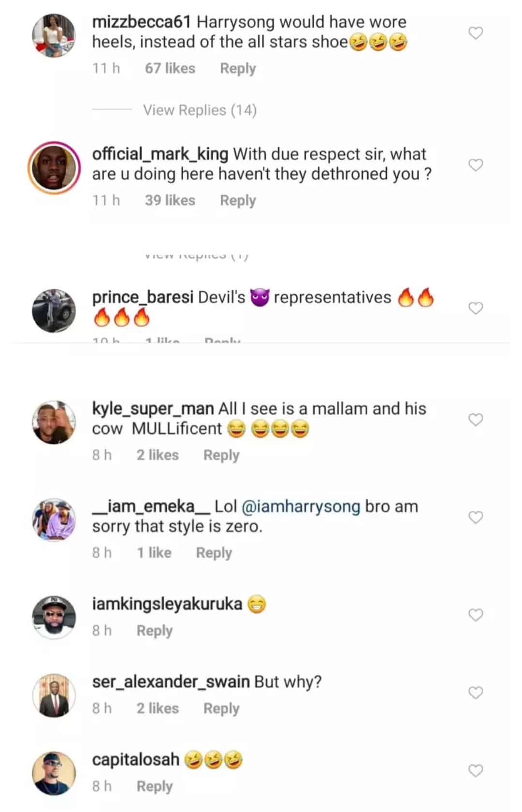Show 39 likes on official_mark_king's comment
The width and height of the screenshot is (522, 812).
(x=170, y=200)
